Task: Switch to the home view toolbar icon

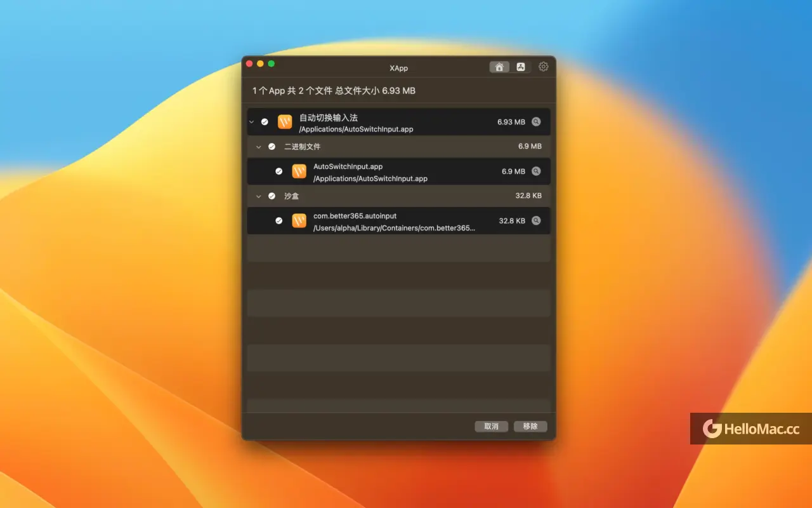Action: click(x=499, y=67)
